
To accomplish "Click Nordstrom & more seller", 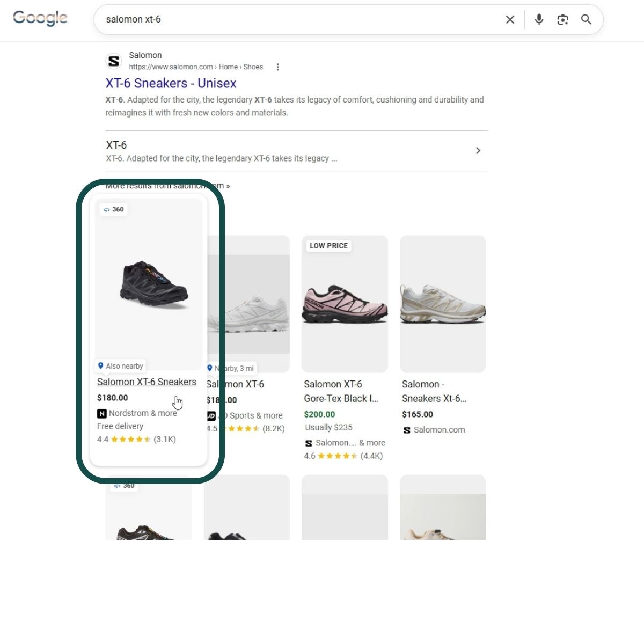I will pyautogui.click(x=137, y=413).
